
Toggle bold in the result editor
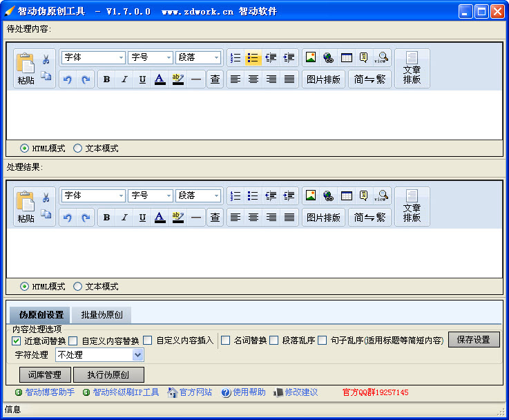coord(106,218)
